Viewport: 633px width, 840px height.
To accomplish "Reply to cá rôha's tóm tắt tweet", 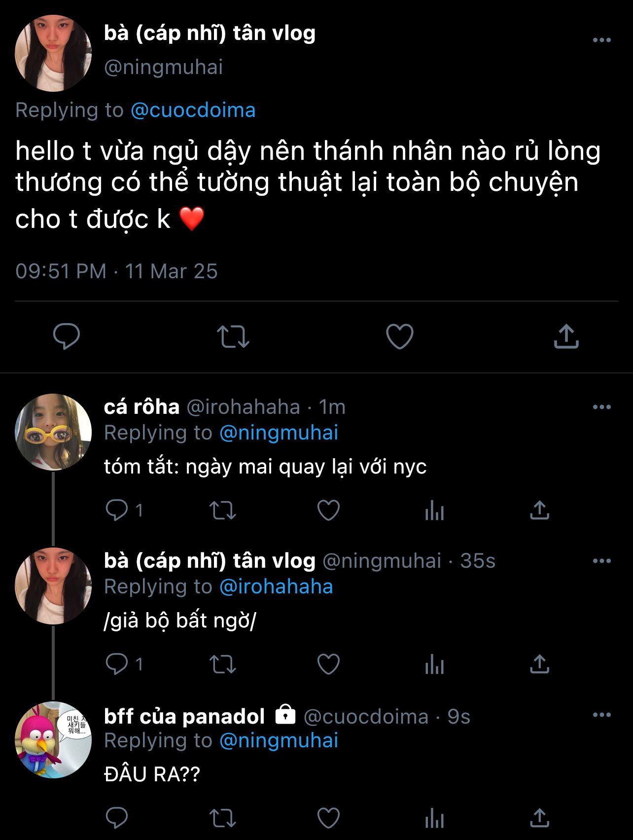I will (117, 510).
